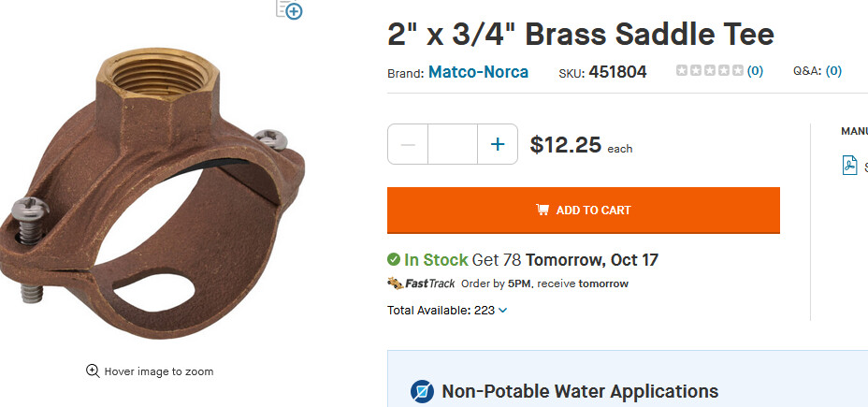Expand the Total Available 223 chevron
The height and width of the screenshot is (407, 868).
click(503, 311)
